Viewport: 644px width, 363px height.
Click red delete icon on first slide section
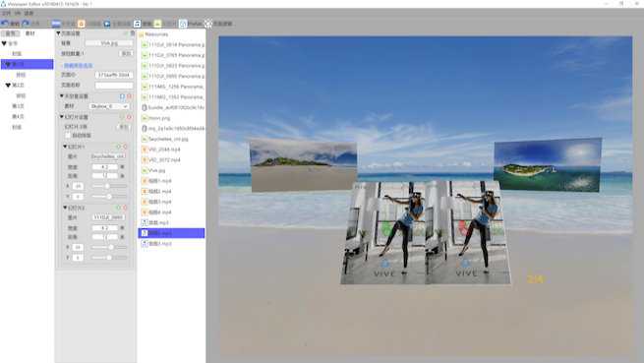click(x=125, y=147)
